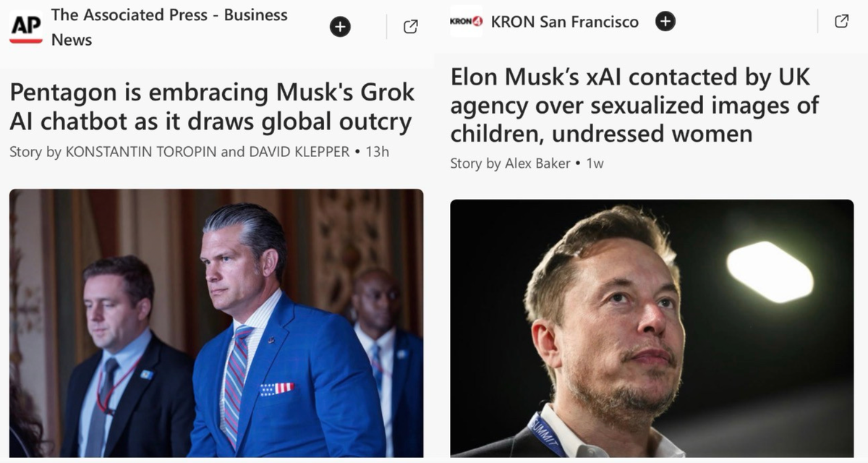Click "Story by" label in KRON byline
Viewport: 868px width, 463px height.
pyautogui.click(x=475, y=163)
